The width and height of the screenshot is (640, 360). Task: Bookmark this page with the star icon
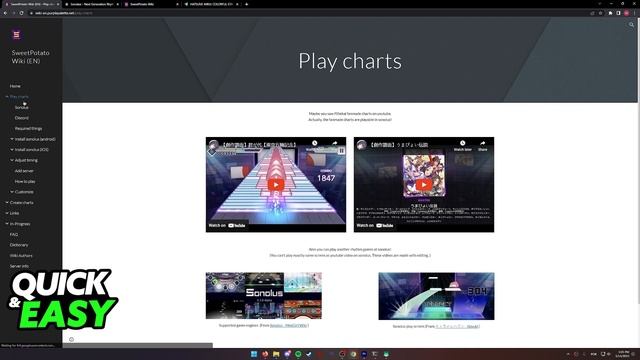[600, 13]
